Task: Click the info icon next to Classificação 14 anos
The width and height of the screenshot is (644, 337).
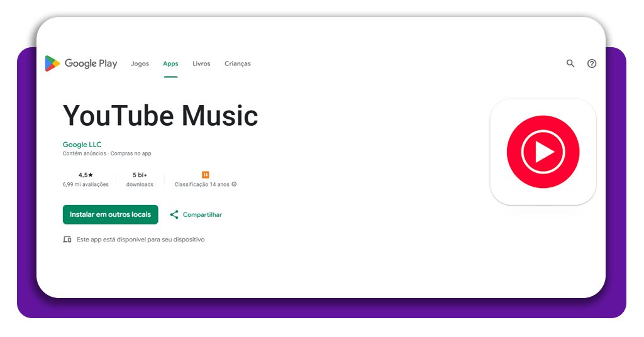Action: pyautogui.click(x=234, y=184)
